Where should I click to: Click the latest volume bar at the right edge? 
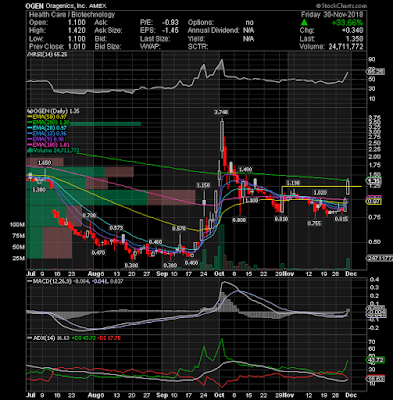pyautogui.click(x=348, y=263)
